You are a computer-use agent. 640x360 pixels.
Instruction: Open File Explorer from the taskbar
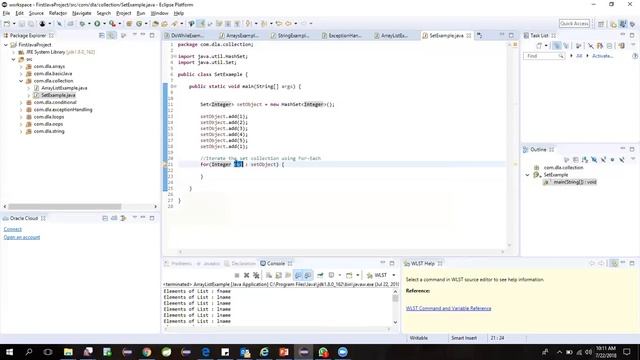(x=68, y=352)
